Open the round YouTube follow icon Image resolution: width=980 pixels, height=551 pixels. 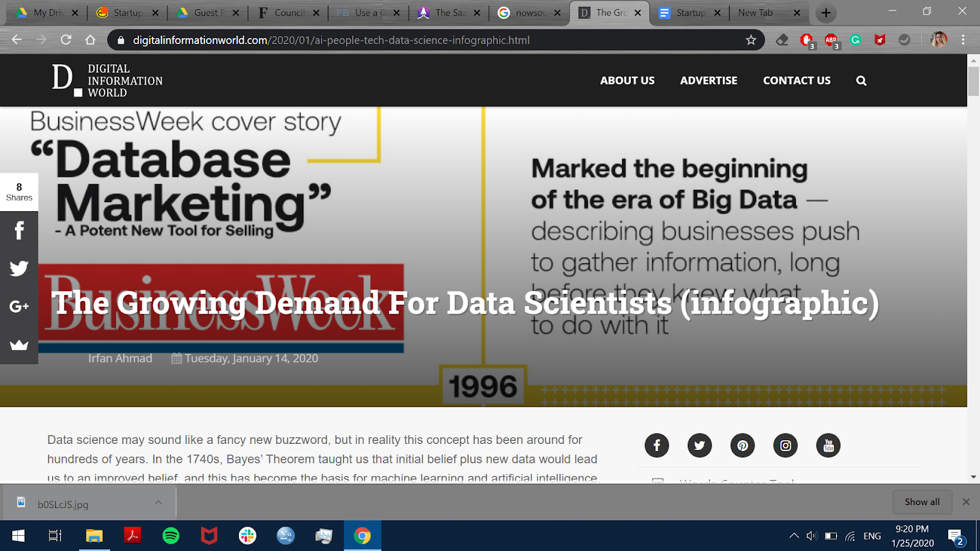click(828, 445)
